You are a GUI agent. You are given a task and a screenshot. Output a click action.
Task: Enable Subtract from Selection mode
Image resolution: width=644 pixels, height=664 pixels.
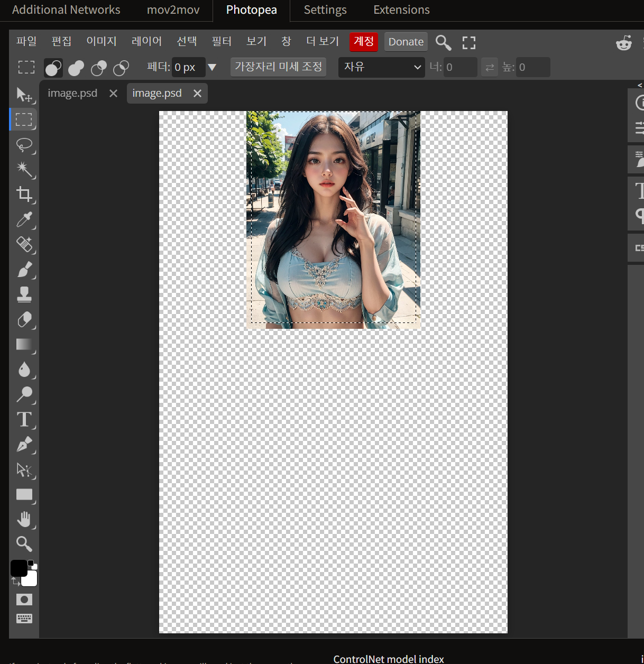point(98,68)
